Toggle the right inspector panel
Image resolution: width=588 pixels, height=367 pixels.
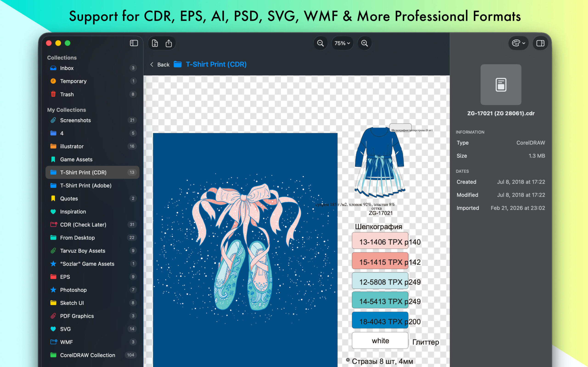click(x=540, y=43)
